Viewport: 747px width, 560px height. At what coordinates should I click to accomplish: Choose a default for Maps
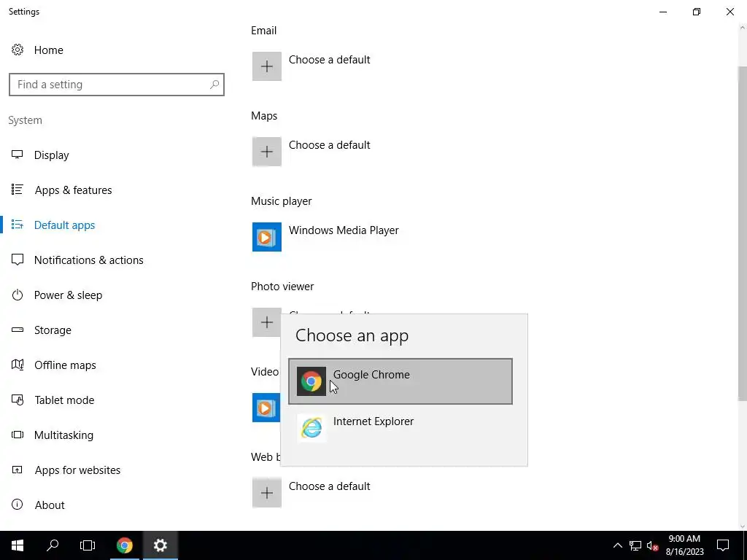point(329,145)
